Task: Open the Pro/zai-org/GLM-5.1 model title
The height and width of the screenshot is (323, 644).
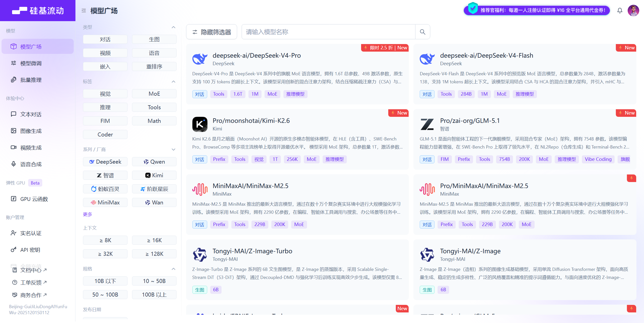Action: point(470,121)
